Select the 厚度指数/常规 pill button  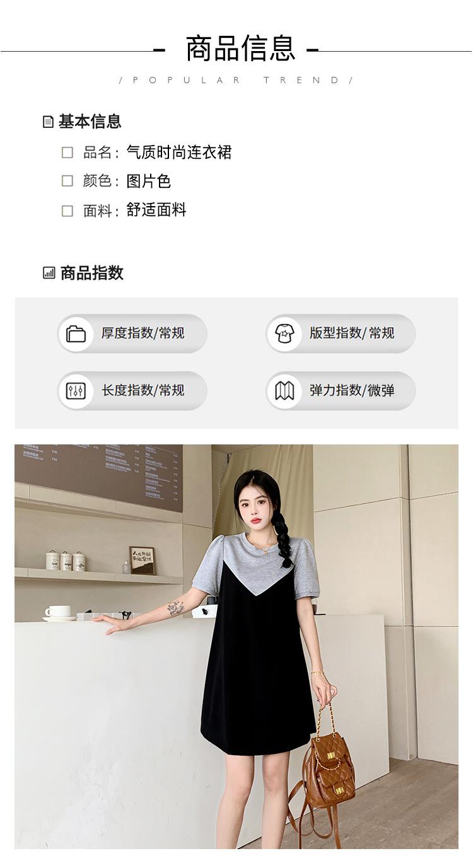[x=132, y=333]
